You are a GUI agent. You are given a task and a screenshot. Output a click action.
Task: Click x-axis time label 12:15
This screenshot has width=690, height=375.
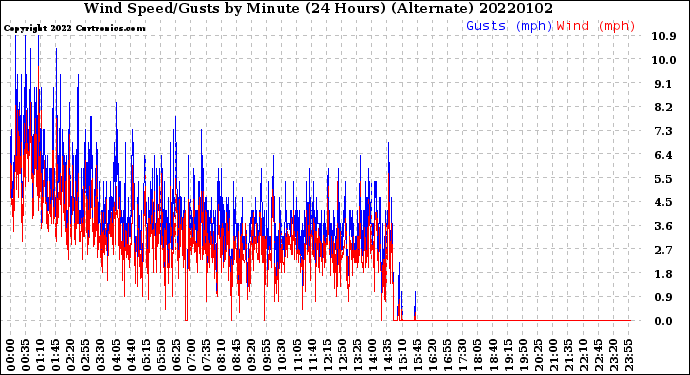(327, 355)
